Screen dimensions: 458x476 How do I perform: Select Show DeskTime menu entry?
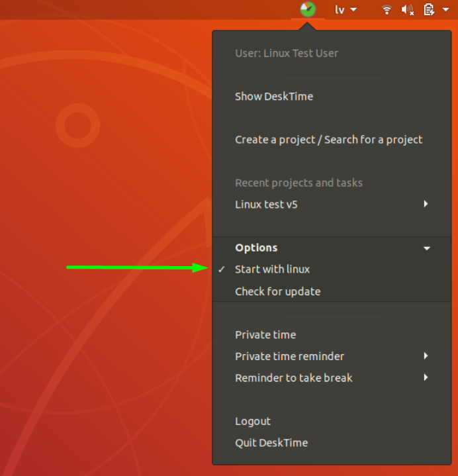[x=332, y=97]
